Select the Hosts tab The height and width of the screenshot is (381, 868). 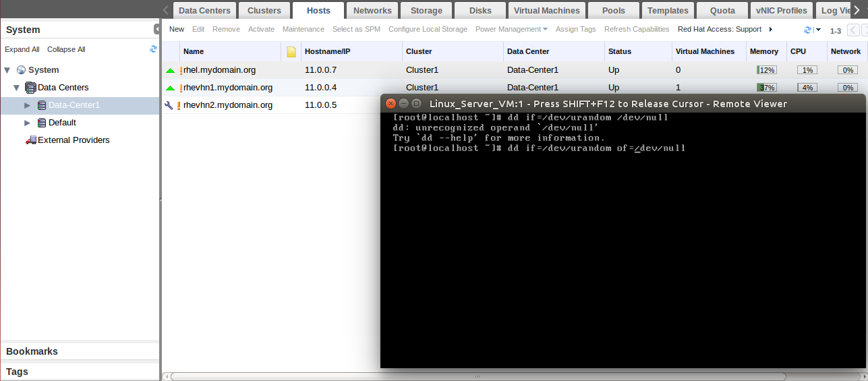(x=318, y=10)
